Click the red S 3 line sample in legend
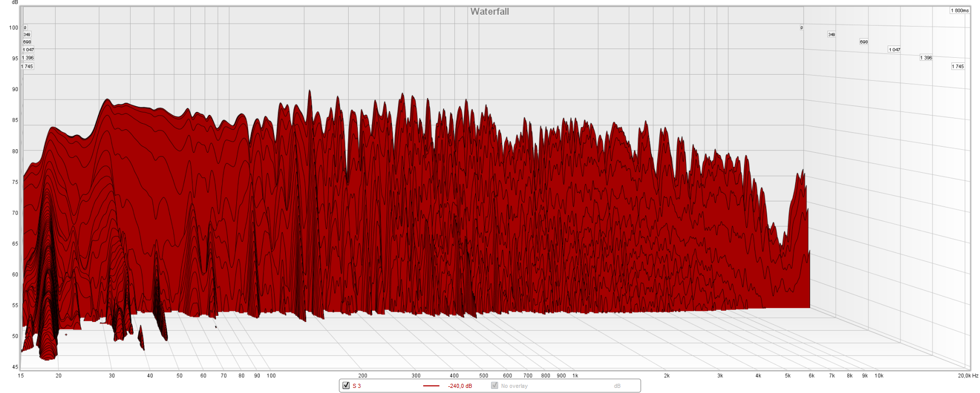 (431, 386)
